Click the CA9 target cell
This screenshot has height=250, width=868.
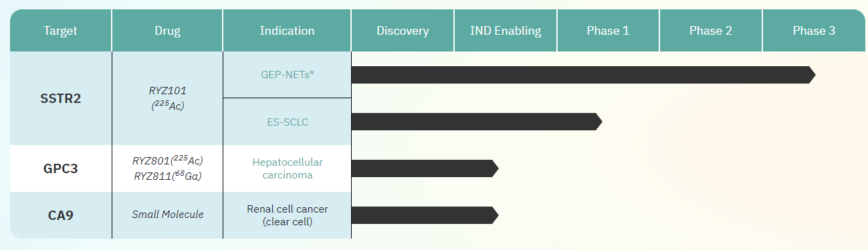coord(61,215)
